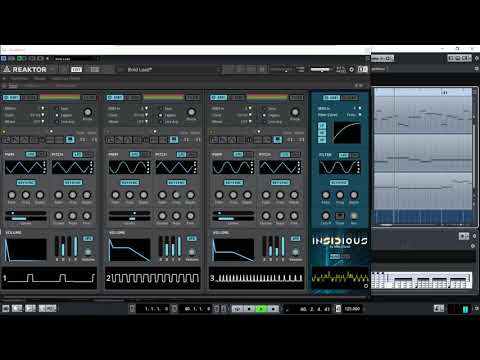Toggle the ON button of sequencer 1
The image size is (480, 360).
pos(12,97)
